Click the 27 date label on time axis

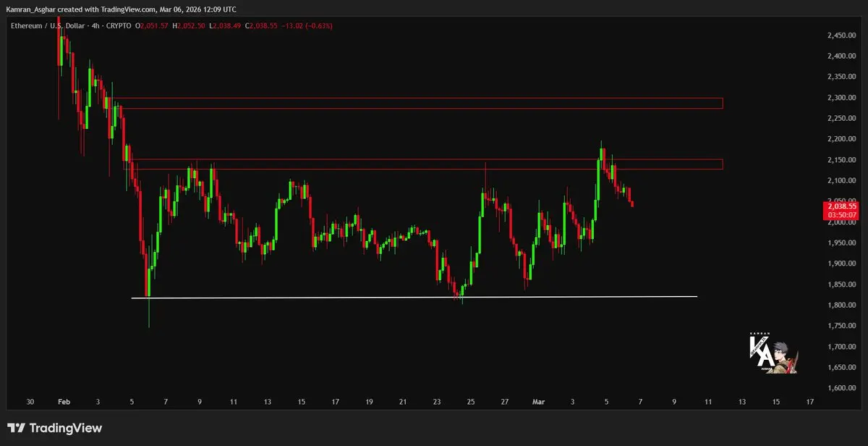click(x=505, y=401)
